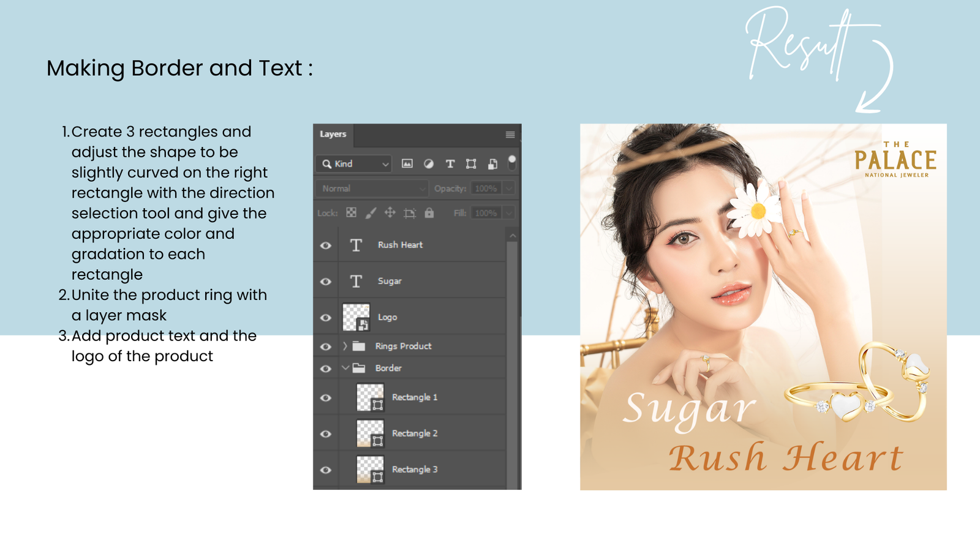Click the lock position move icon
The width and height of the screenshot is (980, 551).
coord(390,212)
